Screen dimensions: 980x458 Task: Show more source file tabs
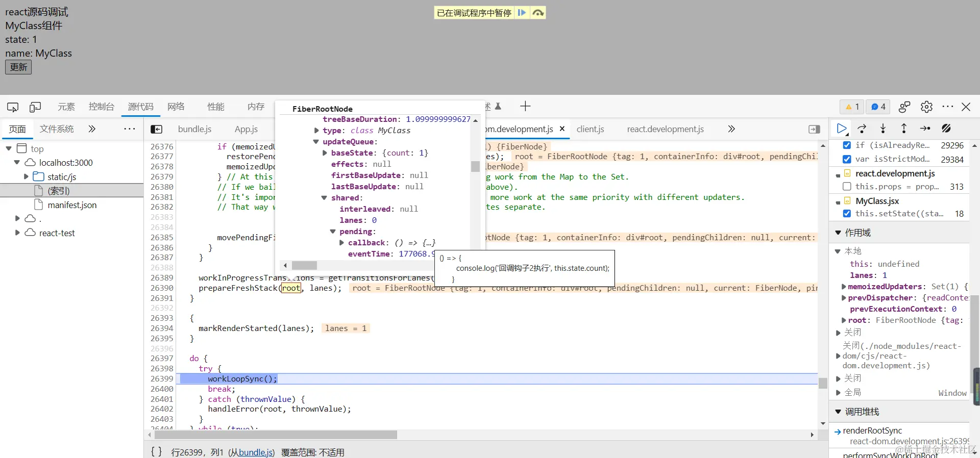click(731, 129)
